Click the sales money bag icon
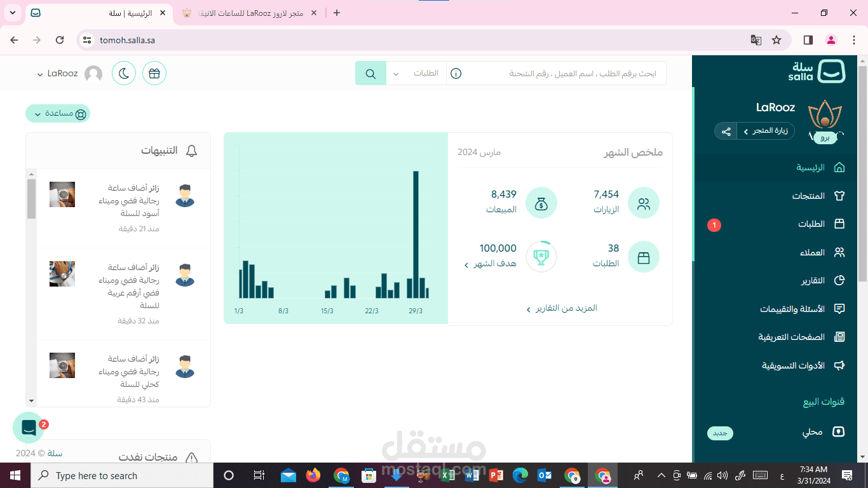Viewport: 868px width, 488px height. pos(541,203)
